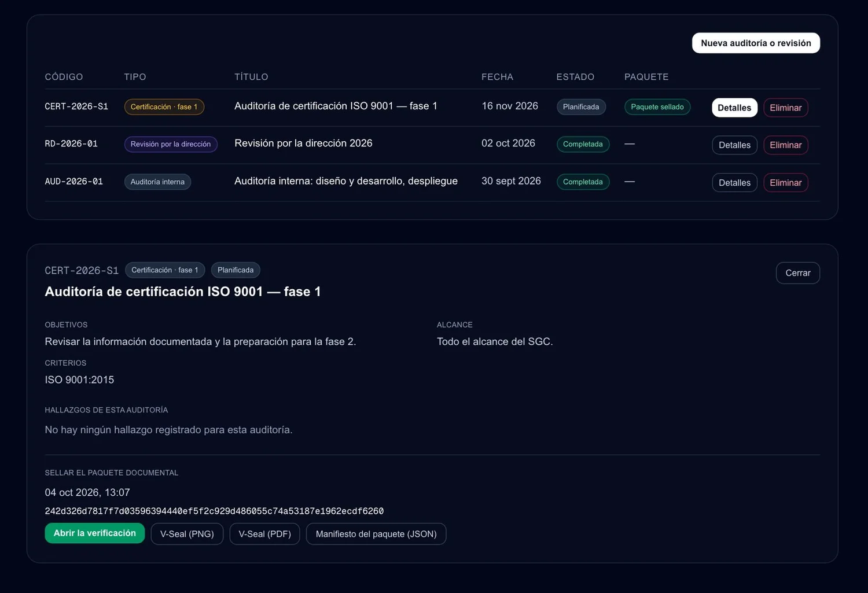Click the title Auditoría interna: diseño y desarrollo, despliegue
Viewport: 868px width, 593px height.
[346, 181]
